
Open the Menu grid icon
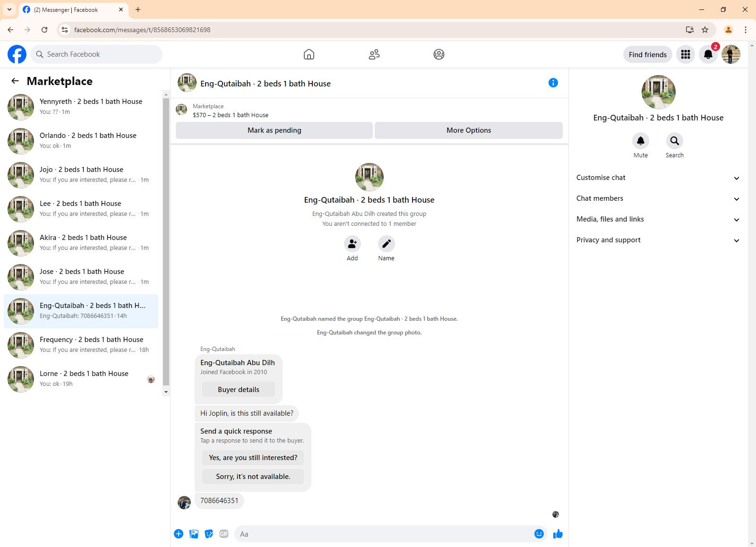(x=686, y=54)
